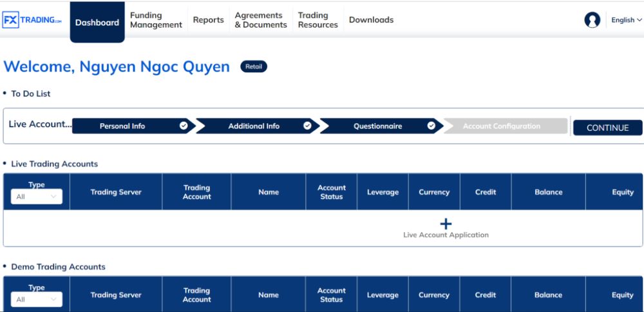Open the user profile avatar icon
Screen dimensions: 644x312
pyautogui.click(x=592, y=20)
